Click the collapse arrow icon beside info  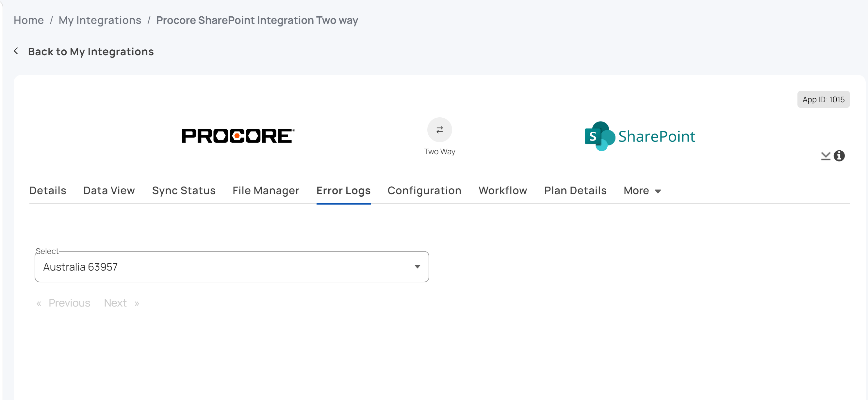(826, 156)
